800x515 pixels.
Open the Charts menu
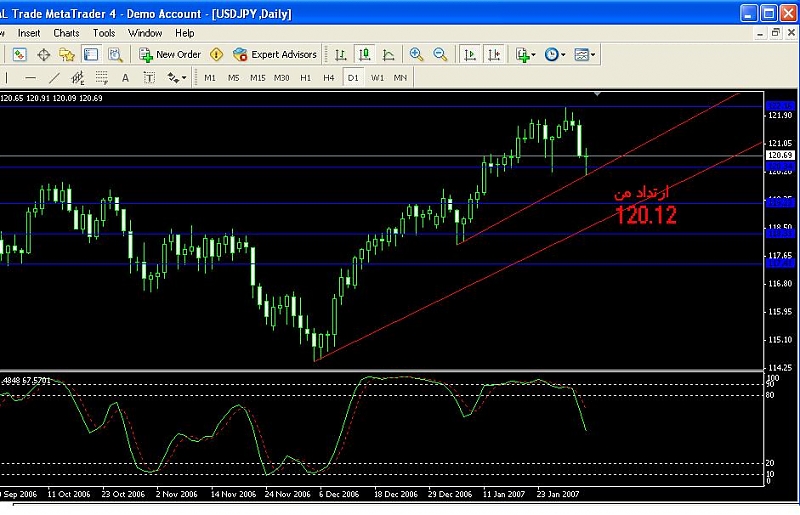point(66,33)
